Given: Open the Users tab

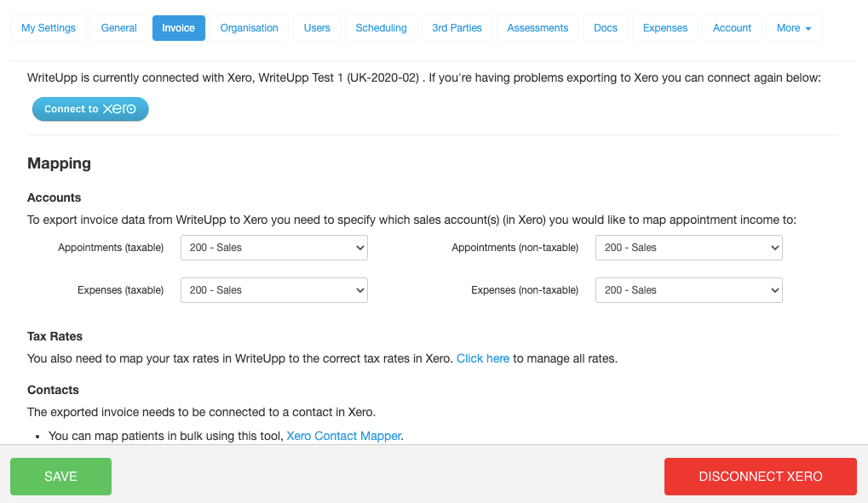Looking at the screenshot, I should tap(317, 28).
